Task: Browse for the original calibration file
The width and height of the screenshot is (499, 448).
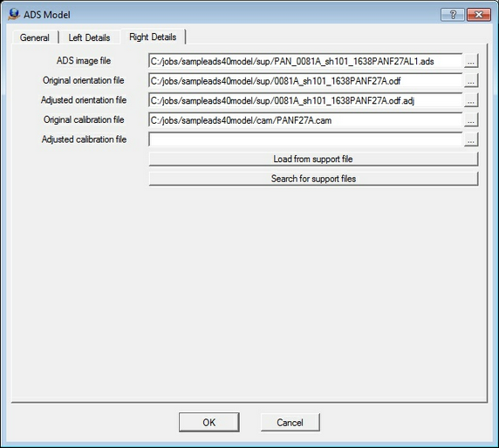Action: pos(471,120)
